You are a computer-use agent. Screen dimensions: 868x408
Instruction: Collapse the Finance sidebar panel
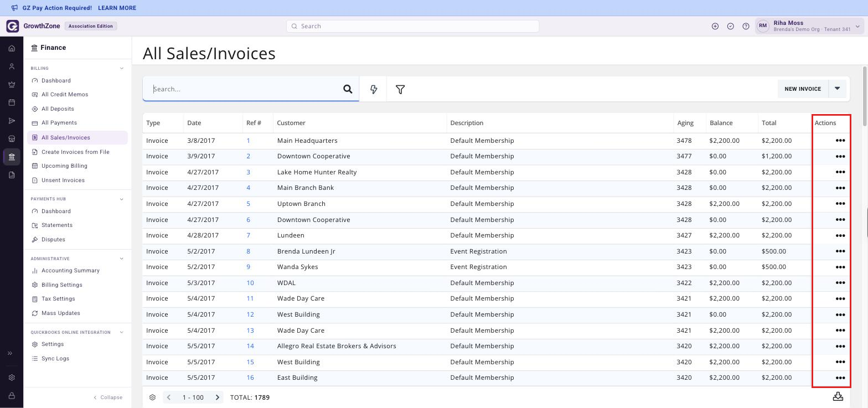[108, 397]
